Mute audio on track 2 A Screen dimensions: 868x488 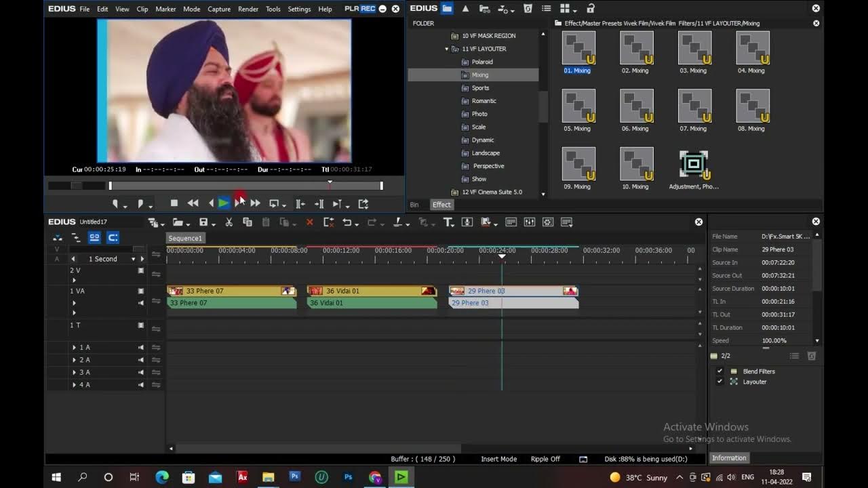click(x=141, y=360)
